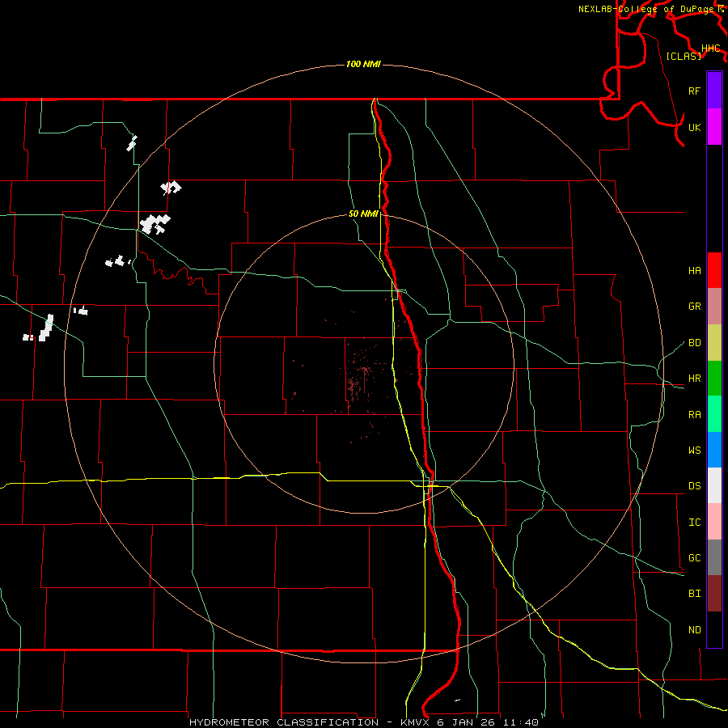Click the RA legend label
The height and width of the screenshot is (728, 728).
695,415
